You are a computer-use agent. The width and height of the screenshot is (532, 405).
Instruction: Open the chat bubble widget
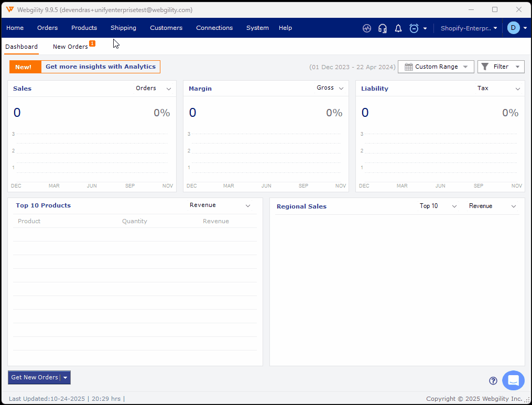[513, 380]
